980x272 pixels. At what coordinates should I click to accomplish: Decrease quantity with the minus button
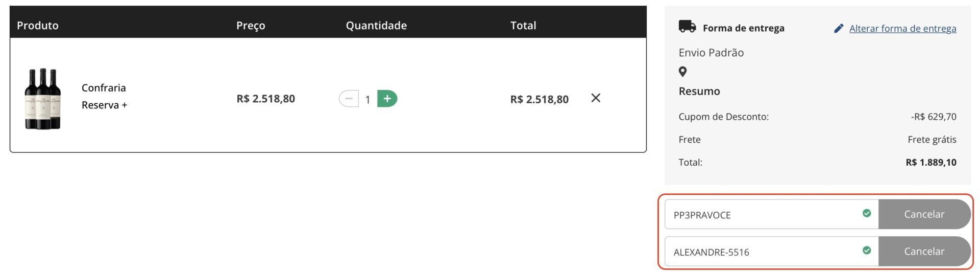click(349, 98)
